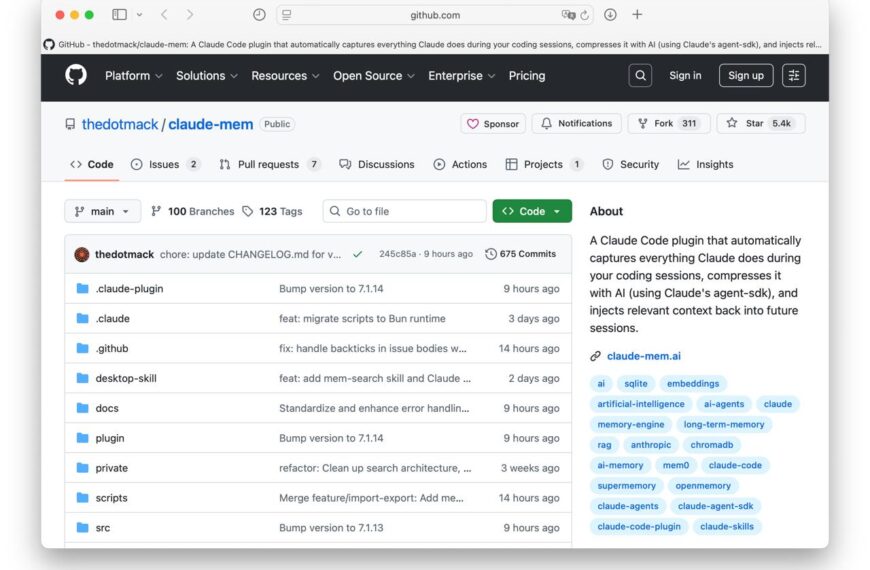Click the claude-skills topic tag
This screenshot has height=570, width=870.
tap(726, 527)
